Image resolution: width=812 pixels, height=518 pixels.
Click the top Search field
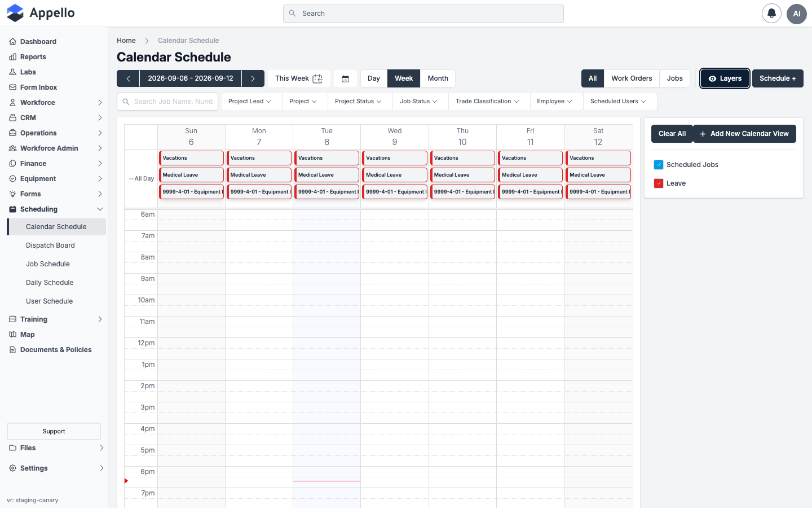tap(423, 14)
